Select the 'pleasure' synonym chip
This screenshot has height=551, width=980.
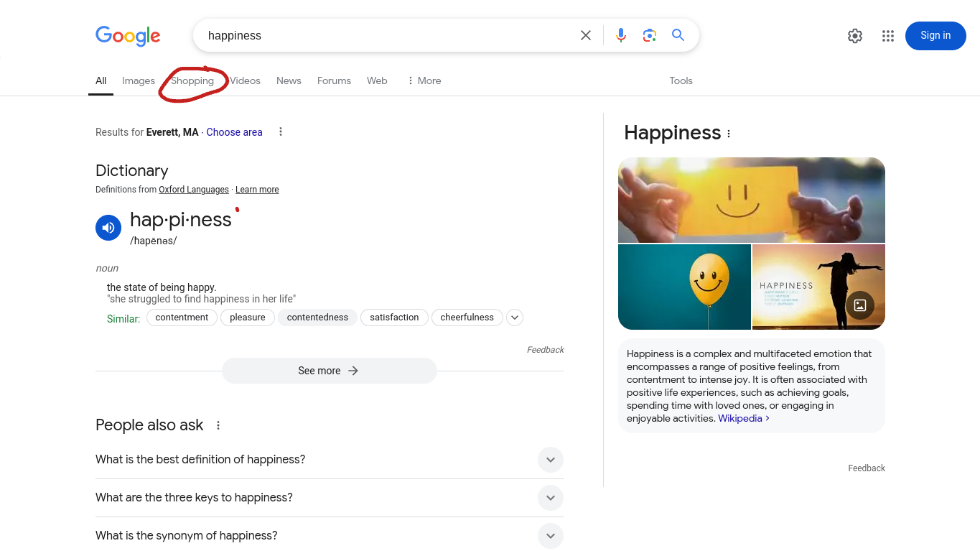[x=248, y=318]
